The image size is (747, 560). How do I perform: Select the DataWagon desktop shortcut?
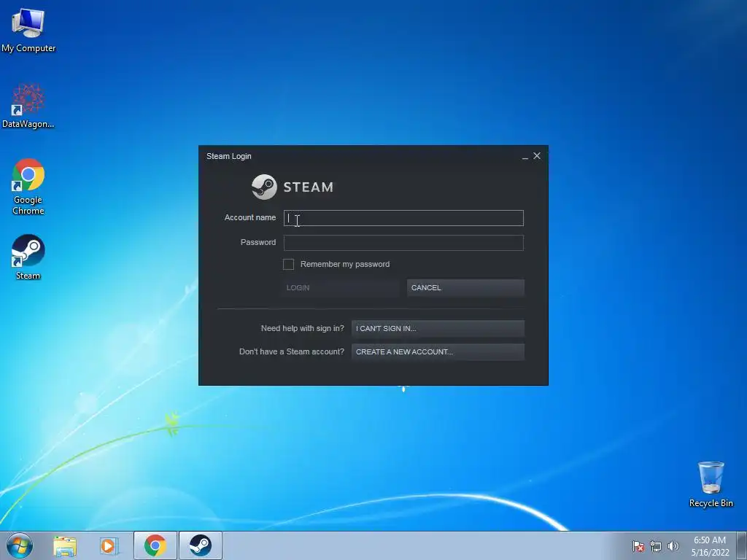coord(28,106)
